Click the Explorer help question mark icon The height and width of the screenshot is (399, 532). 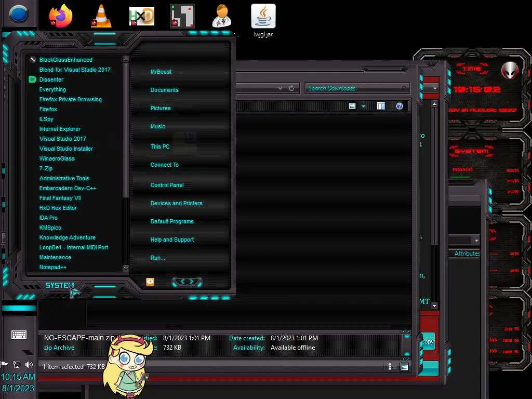tap(400, 106)
